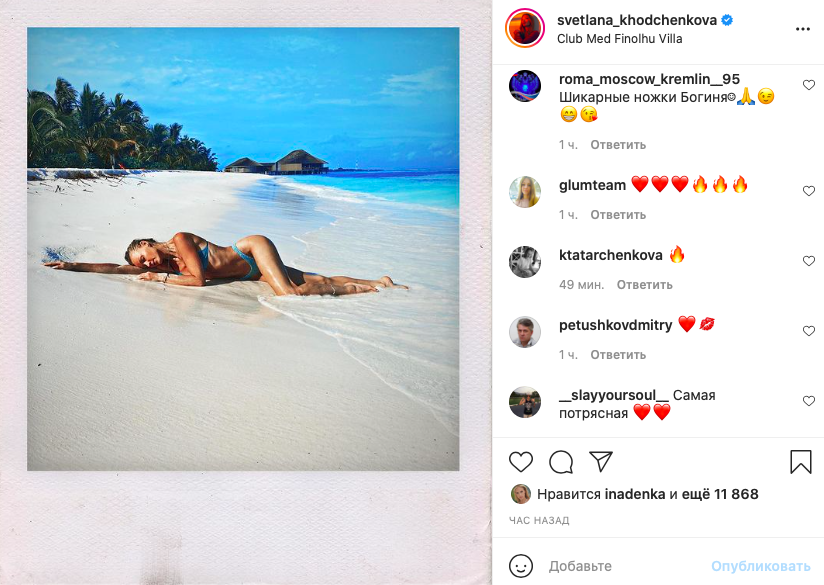Open svetlana_khodchenkova username link
The image size is (824, 585).
point(630,20)
